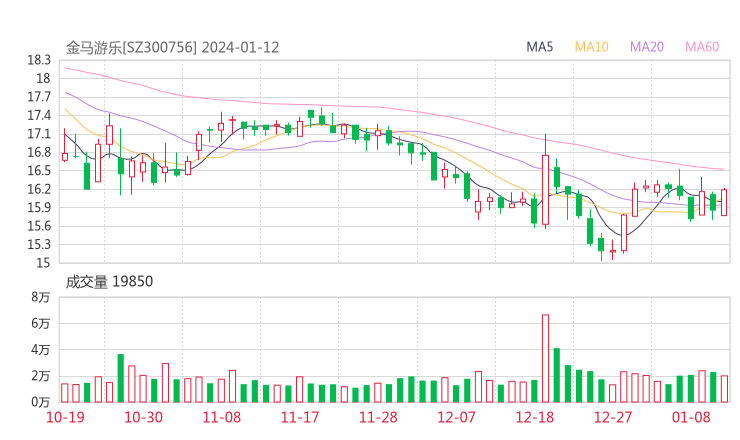
Task: Click the 15.9 price axis label
Action: pos(39,207)
